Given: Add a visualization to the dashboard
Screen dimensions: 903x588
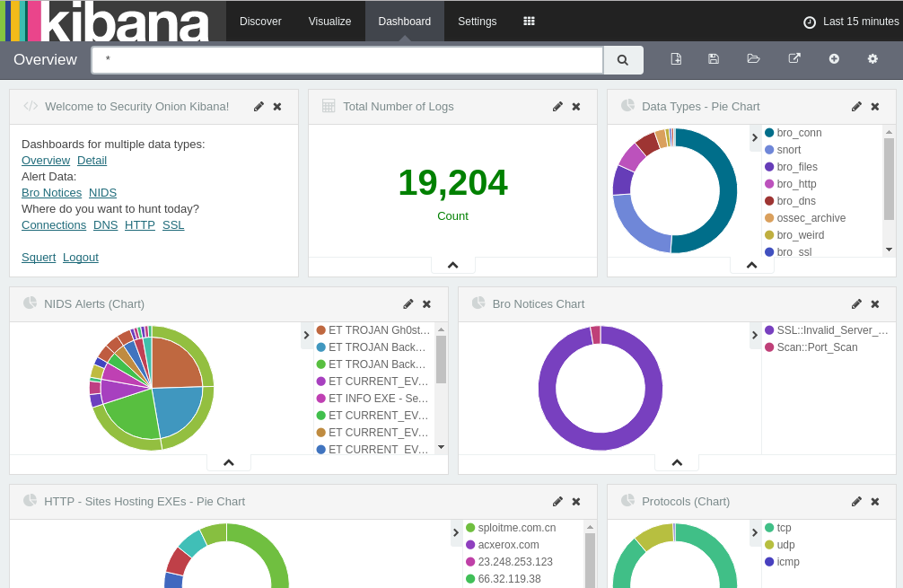Looking at the screenshot, I should [x=834, y=57].
